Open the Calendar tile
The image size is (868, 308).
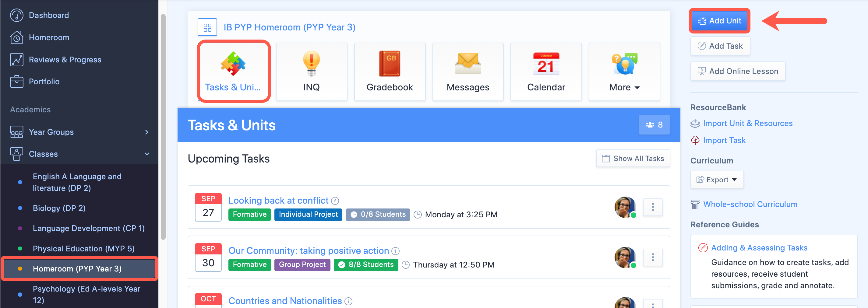546,71
